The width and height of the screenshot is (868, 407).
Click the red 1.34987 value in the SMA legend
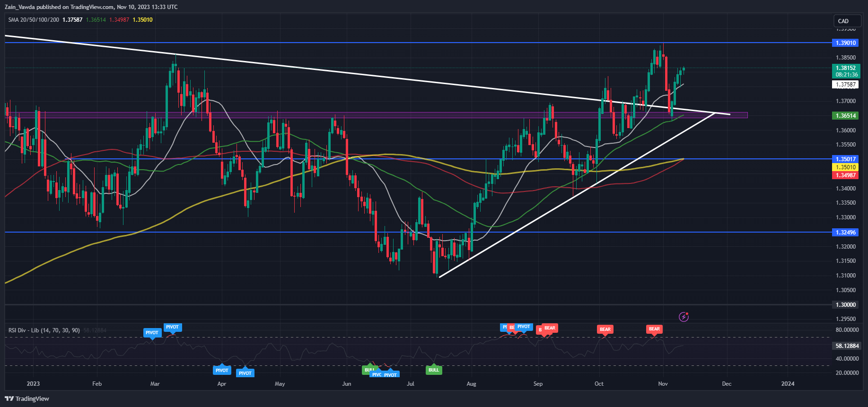pos(119,20)
